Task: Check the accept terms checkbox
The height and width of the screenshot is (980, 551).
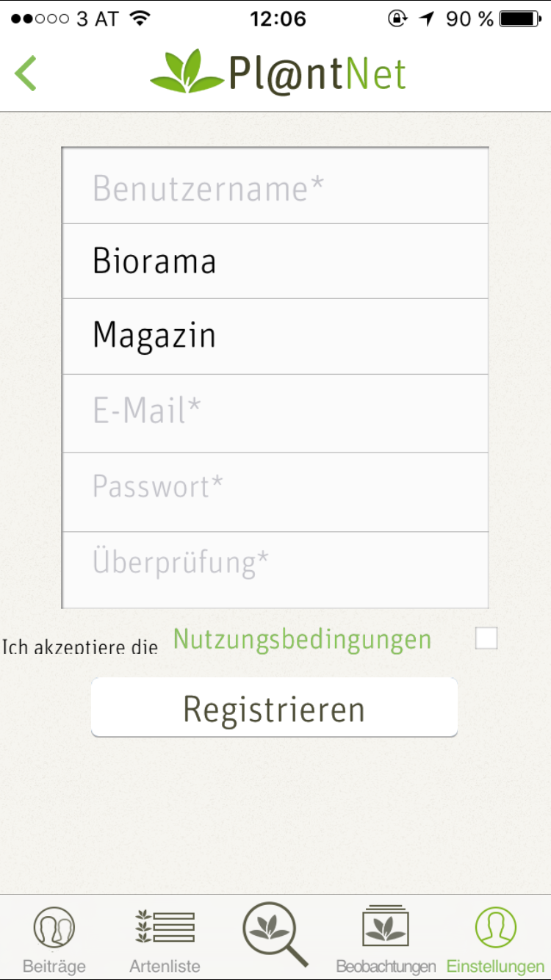Action: (x=486, y=638)
